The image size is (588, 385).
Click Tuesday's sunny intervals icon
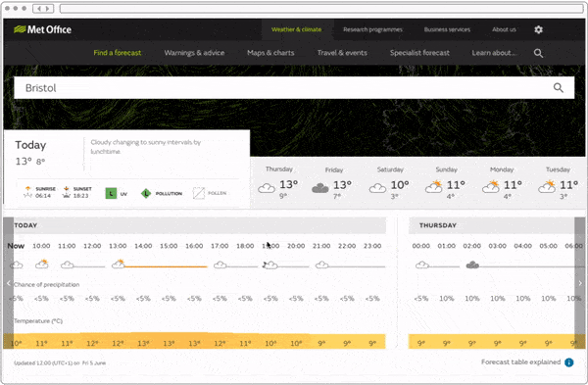547,186
